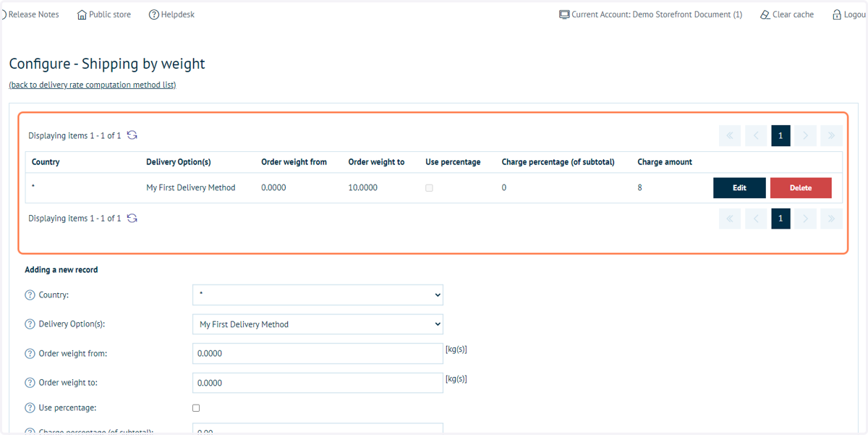Click the Order weight to column header
Screen dimensions: 868x435
pos(376,162)
